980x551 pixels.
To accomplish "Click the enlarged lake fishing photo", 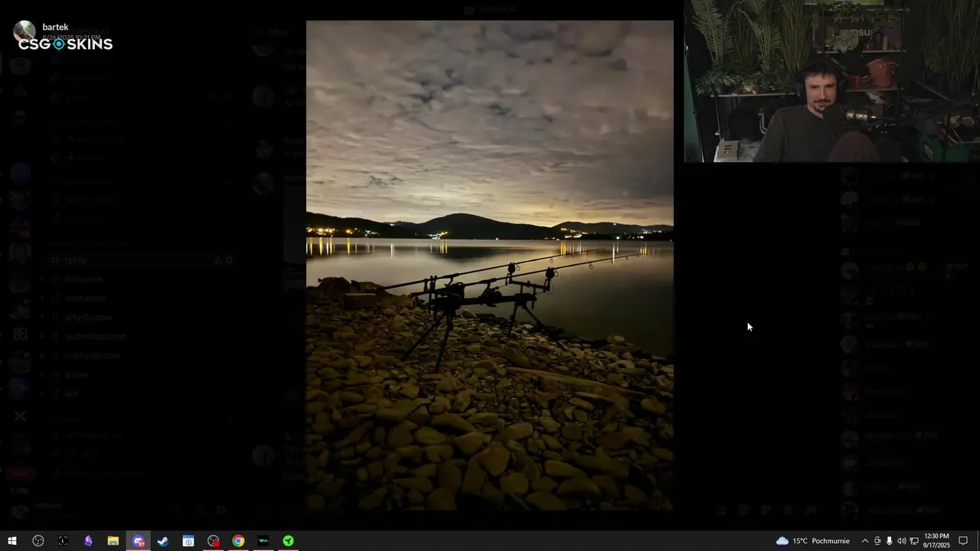I will (x=490, y=265).
